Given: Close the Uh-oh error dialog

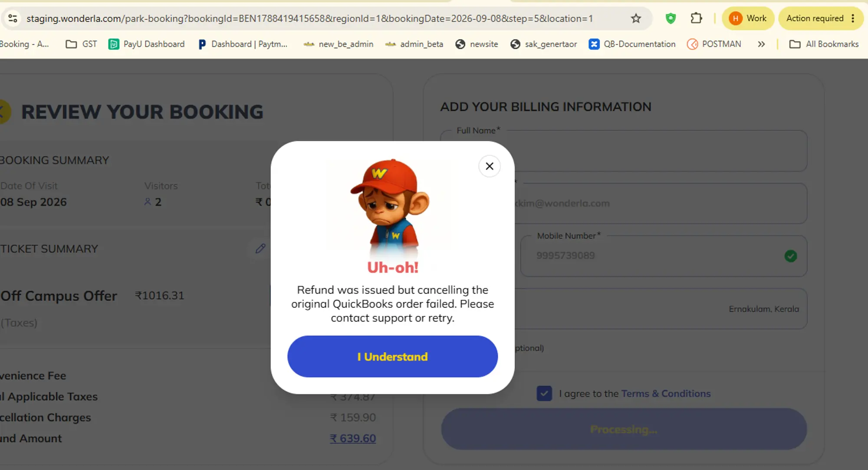Looking at the screenshot, I should 489,166.
